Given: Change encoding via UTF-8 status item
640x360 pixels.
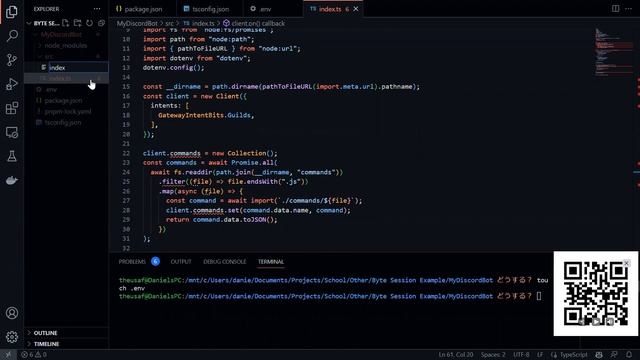Looking at the screenshot, I should [521, 355].
